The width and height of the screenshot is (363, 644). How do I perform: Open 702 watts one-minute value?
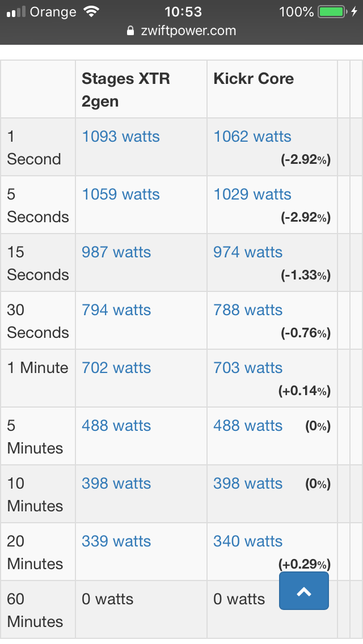[x=116, y=368]
